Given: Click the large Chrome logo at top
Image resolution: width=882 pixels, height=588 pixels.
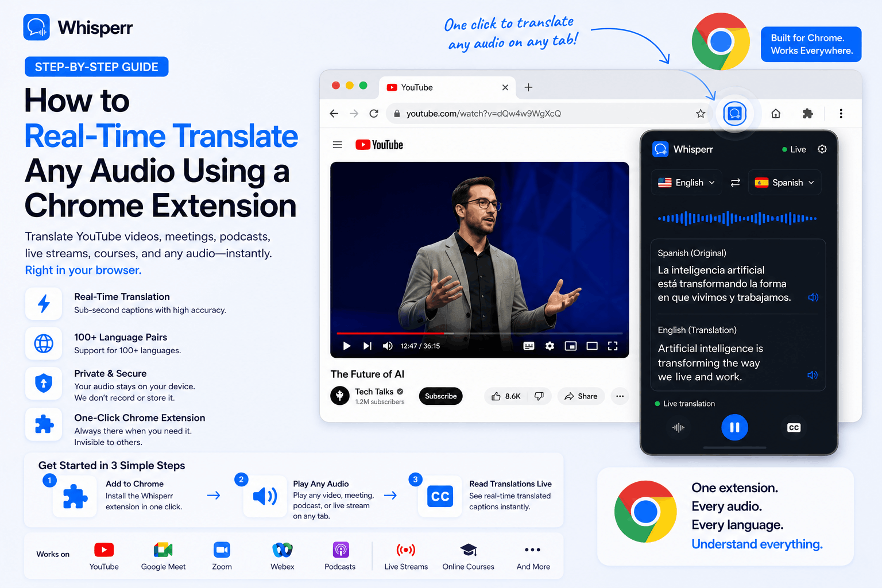Looking at the screenshot, I should 721,42.
